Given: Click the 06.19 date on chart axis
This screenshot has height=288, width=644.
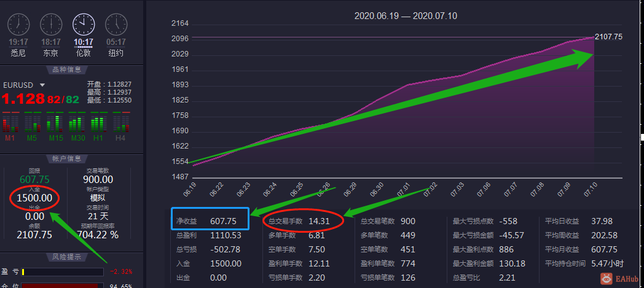Looking at the screenshot, I should click(x=190, y=190).
